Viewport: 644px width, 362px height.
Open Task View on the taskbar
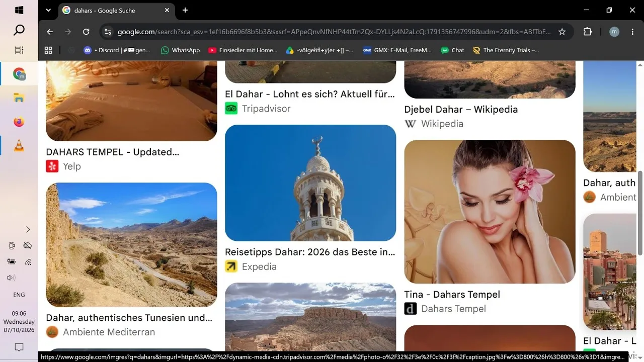(x=19, y=50)
